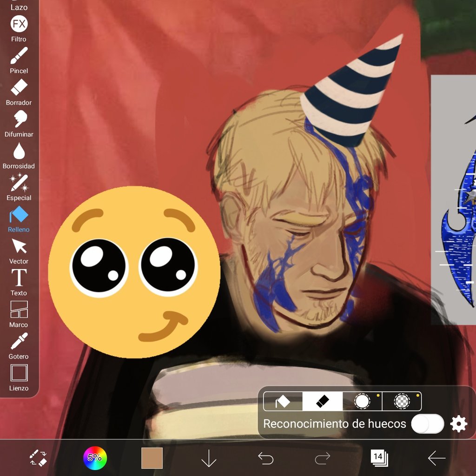Tap the brush/eraser switch icon
Viewport: 476px width, 476px height.
[38, 458]
